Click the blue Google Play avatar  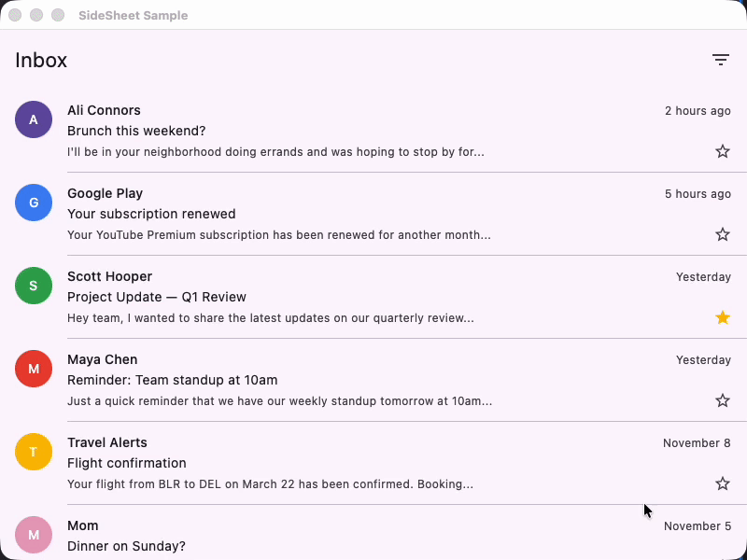pos(34,203)
